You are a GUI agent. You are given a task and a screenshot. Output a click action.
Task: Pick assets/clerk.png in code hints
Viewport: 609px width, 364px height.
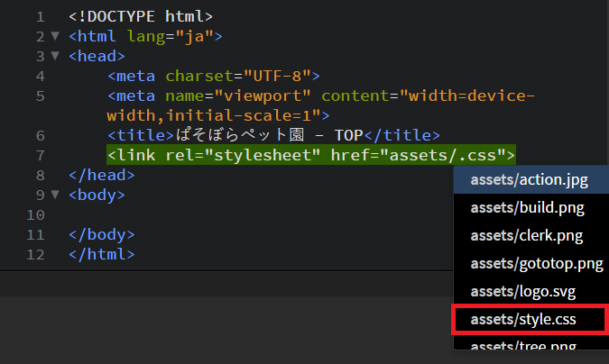(526, 236)
